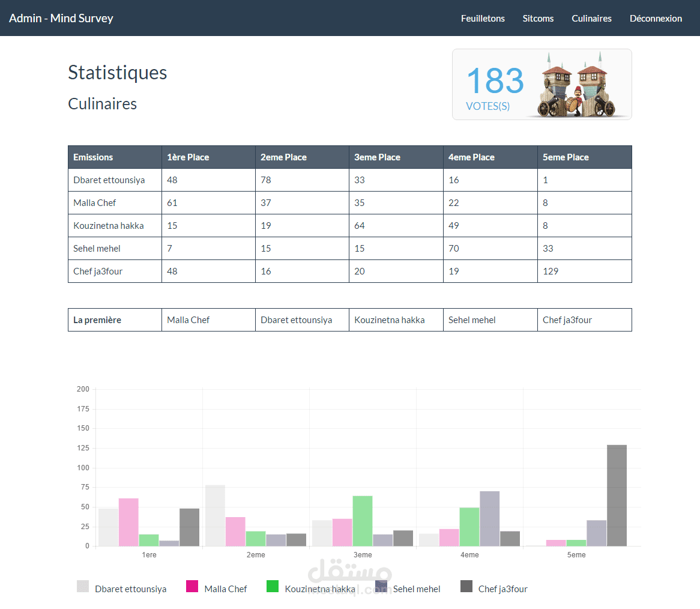The height and width of the screenshot is (609, 700).
Task: Click the Emissions column header
Action: pos(115,157)
